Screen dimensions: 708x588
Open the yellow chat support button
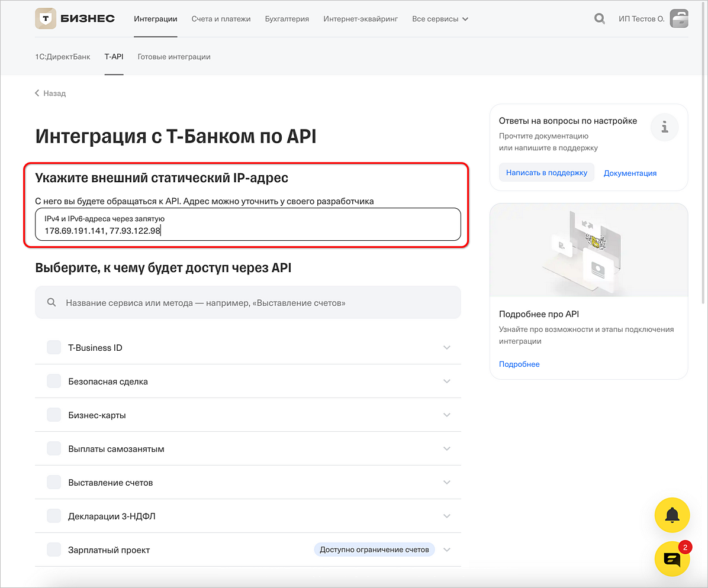coord(672,558)
